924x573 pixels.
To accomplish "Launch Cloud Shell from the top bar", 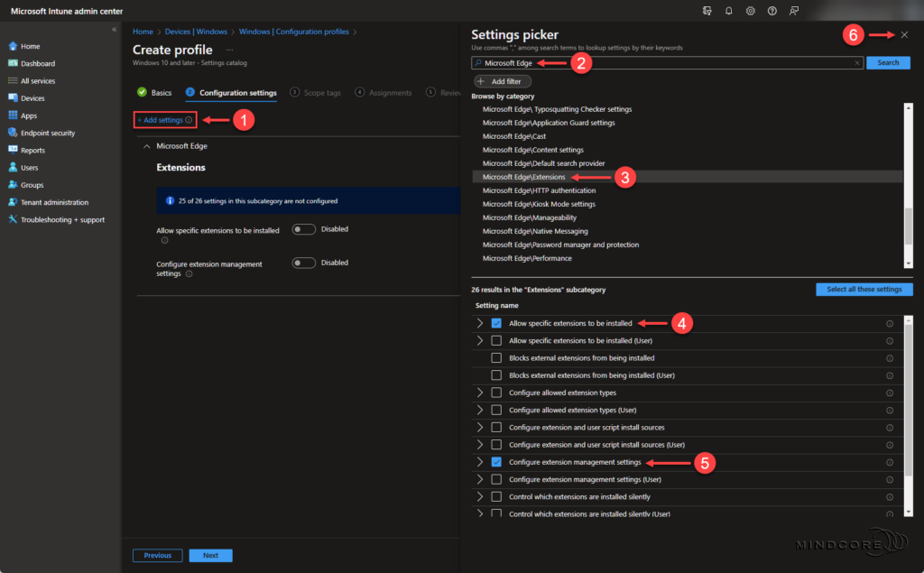I will (707, 10).
